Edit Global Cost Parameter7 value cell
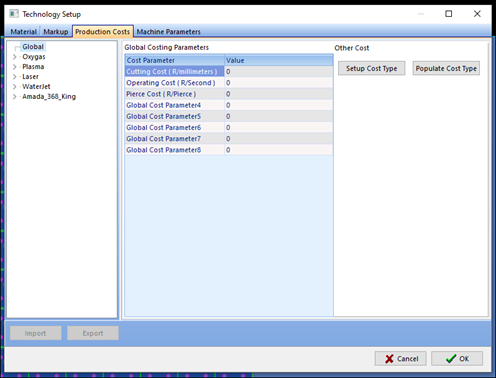496x378 pixels. pos(279,139)
